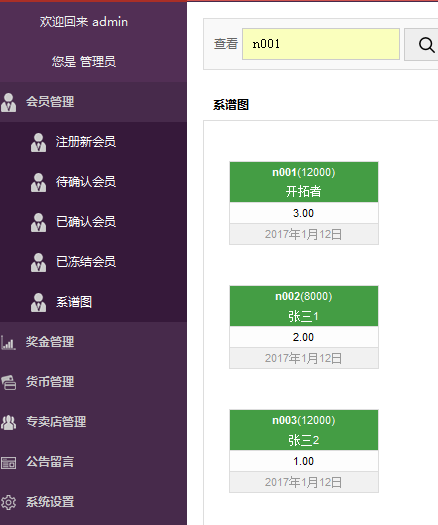Image resolution: width=438 pixels, height=525 pixels.
Task: Click the 系谱图 section heading
Action: coord(231,105)
